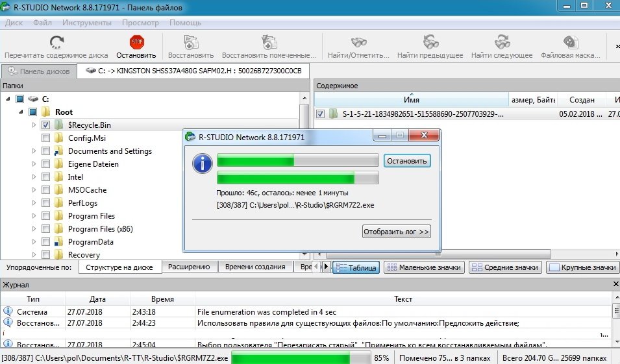Click the Восстановить toolbar icon
This screenshot has height=364, width=620.
point(191,42)
